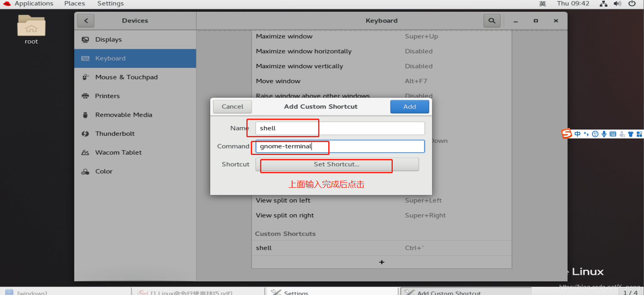This screenshot has width=644, height=295.
Task: Open the Printers panel
Action: [135, 96]
